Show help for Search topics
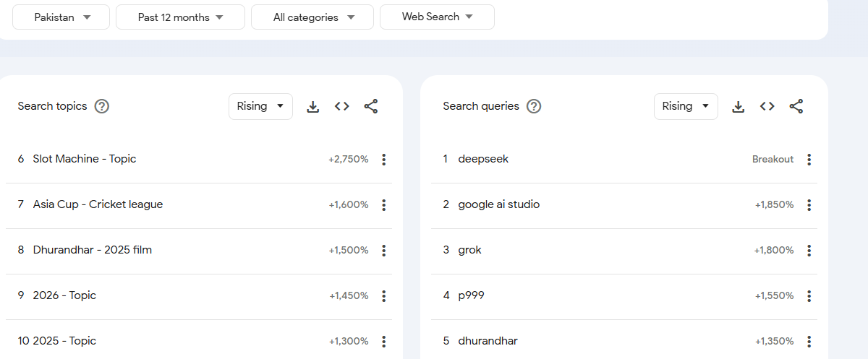Screen dimensions: 868x359 (x=102, y=107)
